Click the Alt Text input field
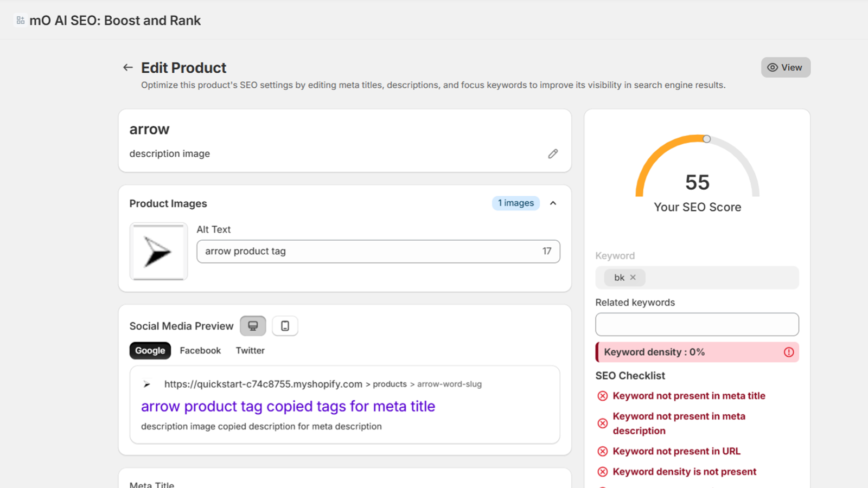Screen dimensions: 868x488 click(x=369, y=252)
